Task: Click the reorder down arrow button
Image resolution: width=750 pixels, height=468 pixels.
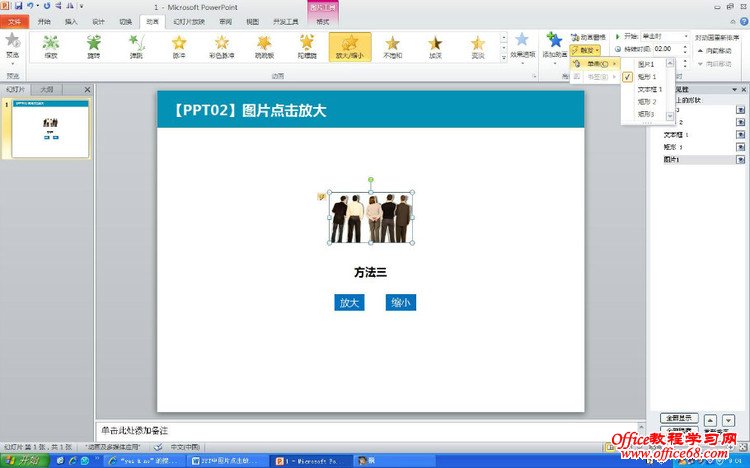Action: 728,421
